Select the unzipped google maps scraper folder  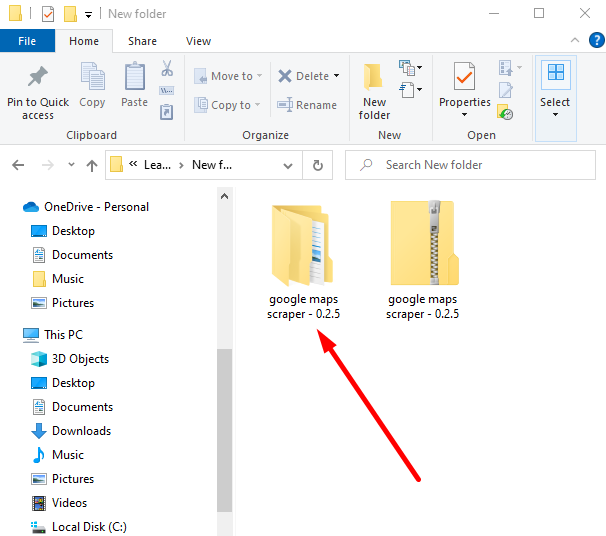pos(303,261)
